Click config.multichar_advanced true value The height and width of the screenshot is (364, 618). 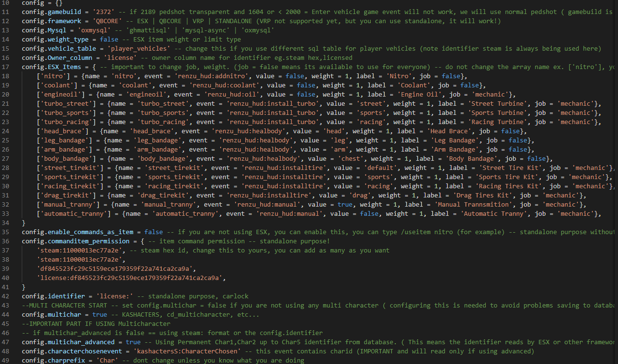click(133, 342)
